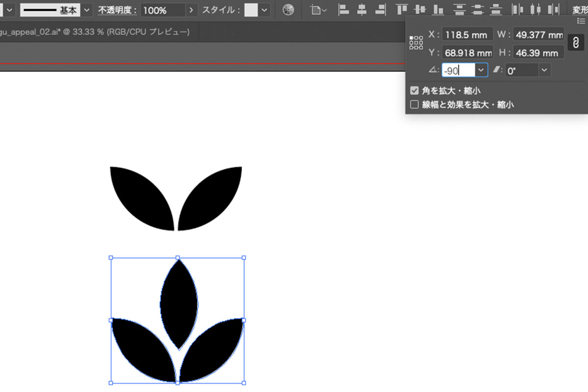Open the shear angle dropdown
588x392 pixels.
pyautogui.click(x=544, y=71)
